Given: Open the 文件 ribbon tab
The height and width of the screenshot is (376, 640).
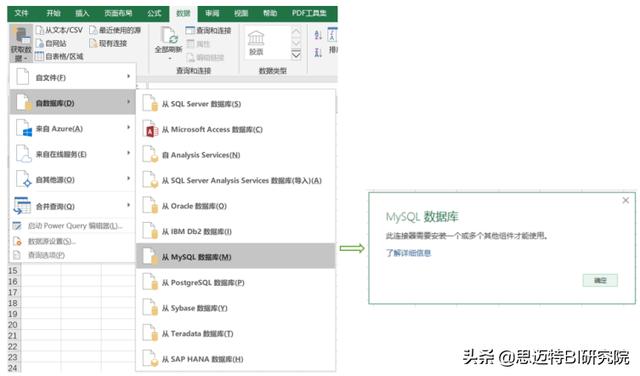Looking at the screenshot, I should (x=21, y=13).
